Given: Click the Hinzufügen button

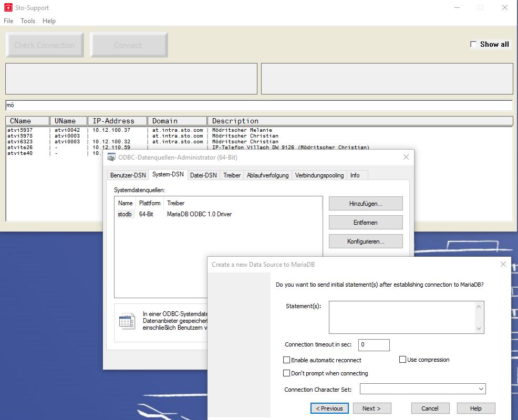Looking at the screenshot, I should pyautogui.click(x=366, y=204).
